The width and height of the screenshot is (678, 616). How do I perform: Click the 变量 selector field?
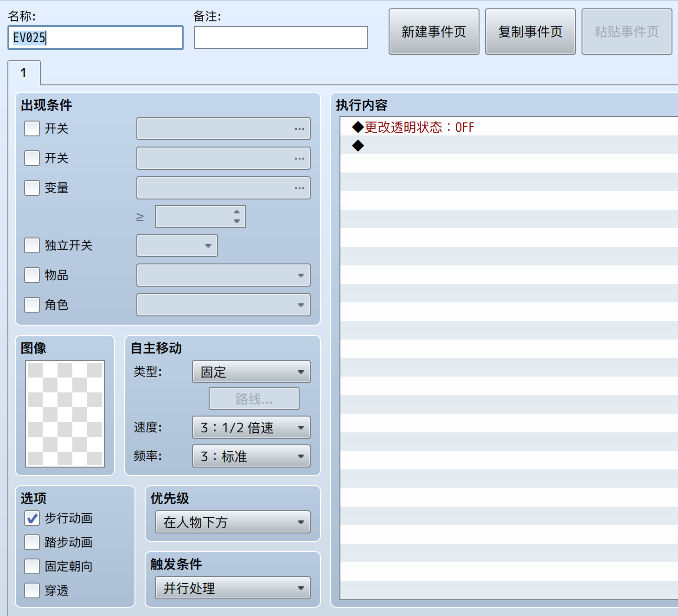(x=224, y=188)
